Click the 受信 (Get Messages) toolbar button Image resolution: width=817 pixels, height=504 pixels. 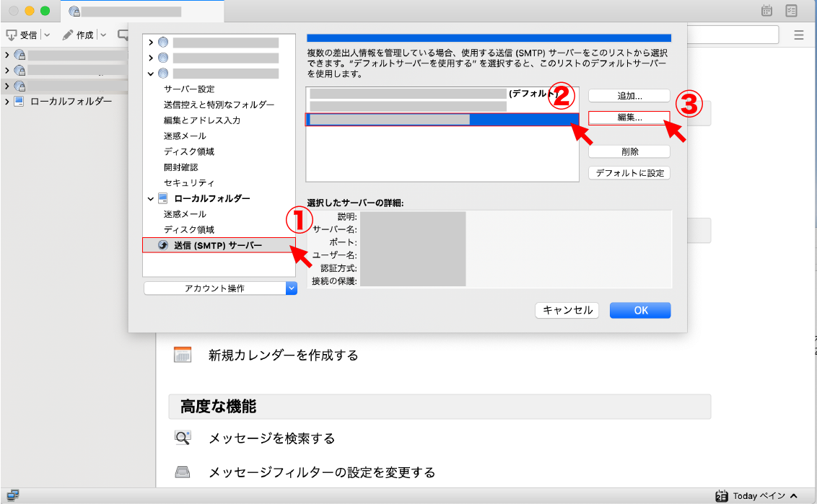pos(22,35)
